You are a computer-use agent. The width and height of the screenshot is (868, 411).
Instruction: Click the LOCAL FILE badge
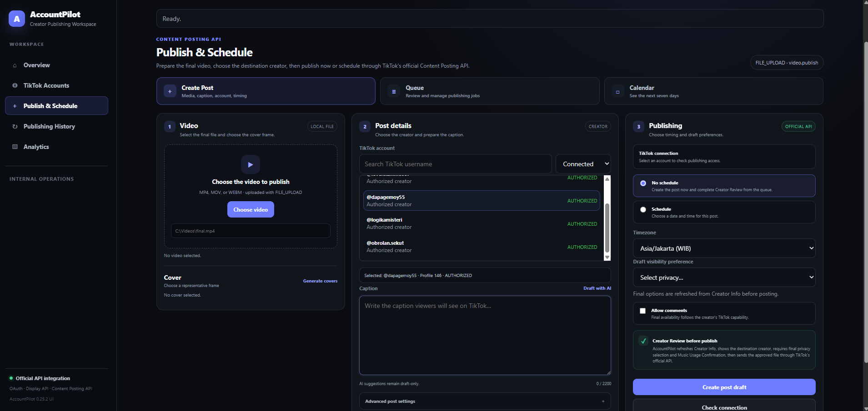322,127
